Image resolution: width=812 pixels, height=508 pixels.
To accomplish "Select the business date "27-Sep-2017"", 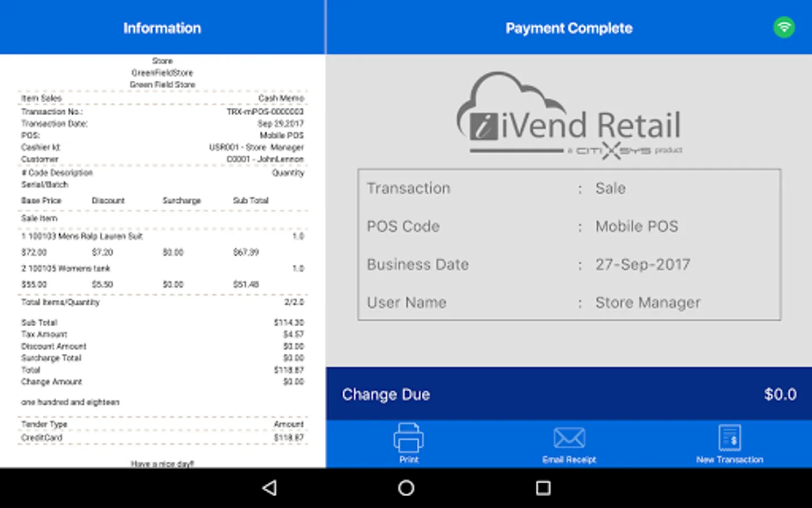I will point(643,265).
